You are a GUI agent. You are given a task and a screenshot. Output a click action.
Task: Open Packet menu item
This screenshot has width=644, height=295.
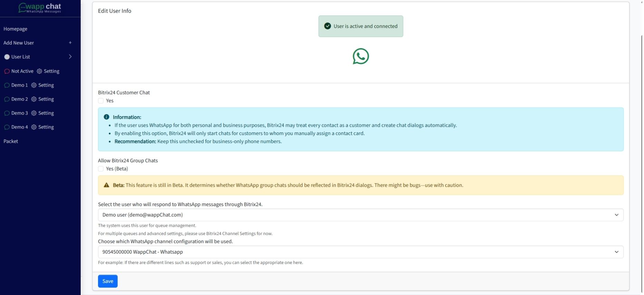(11, 141)
